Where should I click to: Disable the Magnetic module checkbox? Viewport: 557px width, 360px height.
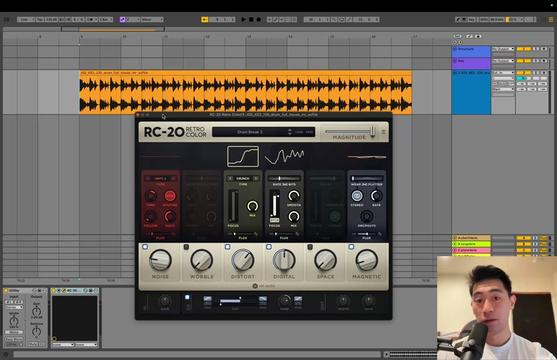(351, 247)
